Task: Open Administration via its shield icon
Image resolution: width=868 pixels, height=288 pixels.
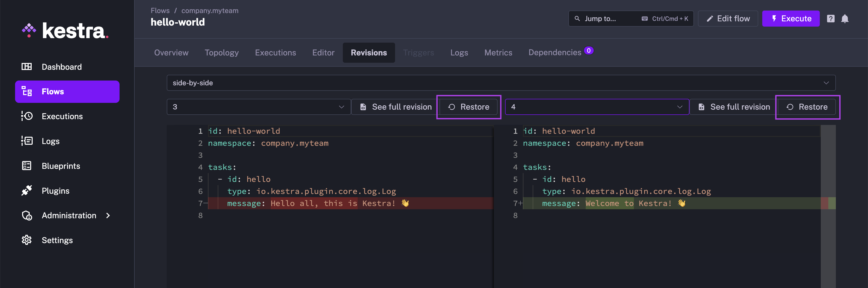Action: 27,215
